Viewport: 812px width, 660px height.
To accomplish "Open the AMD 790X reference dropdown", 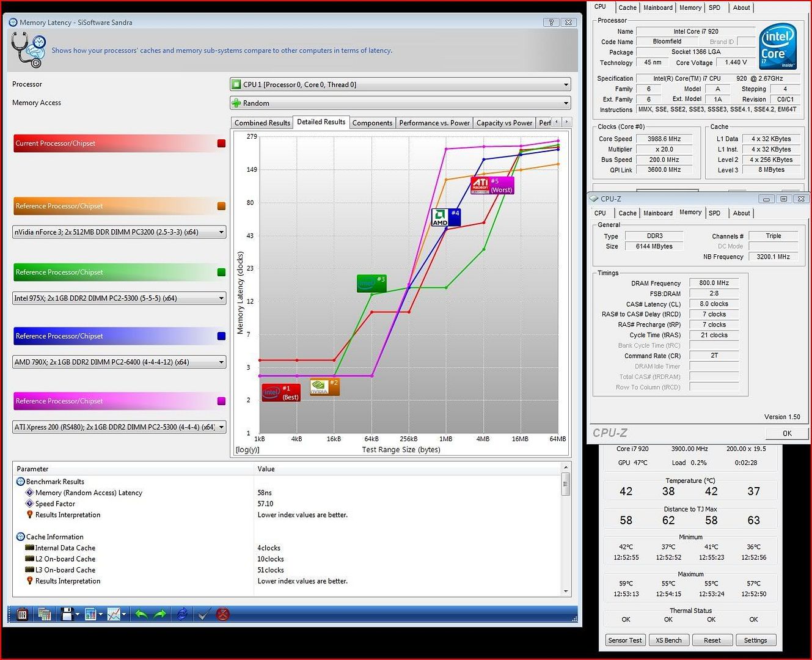I will (119, 362).
